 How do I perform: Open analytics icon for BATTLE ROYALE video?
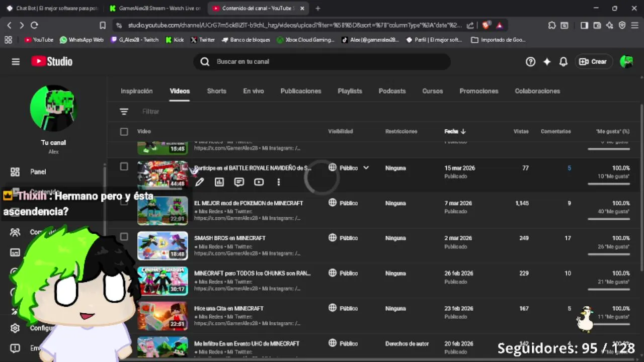pyautogui.click(x=219, y=182)
